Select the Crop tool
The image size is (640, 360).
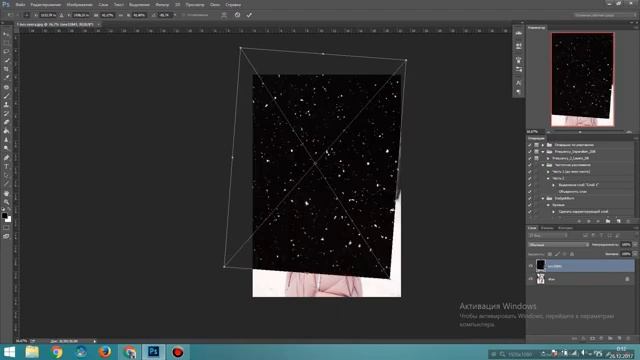pyautogui.click(x=6, y=69)
